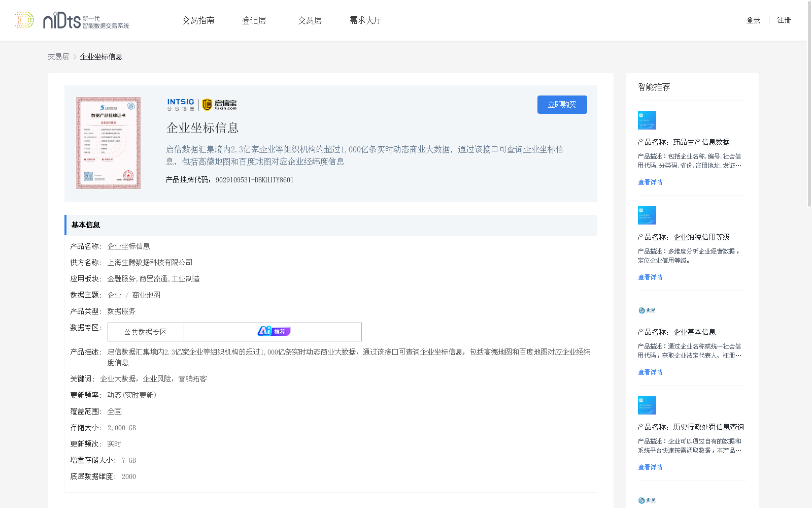Click the page vertical scrollbar
The image size is (812, 508).
pos(809,104)
